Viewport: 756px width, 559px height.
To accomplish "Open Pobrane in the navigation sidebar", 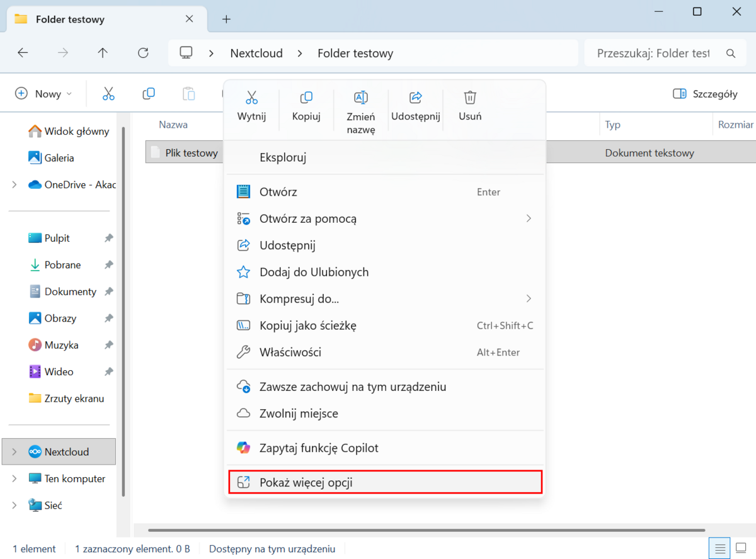I will [x=62, y=265].
